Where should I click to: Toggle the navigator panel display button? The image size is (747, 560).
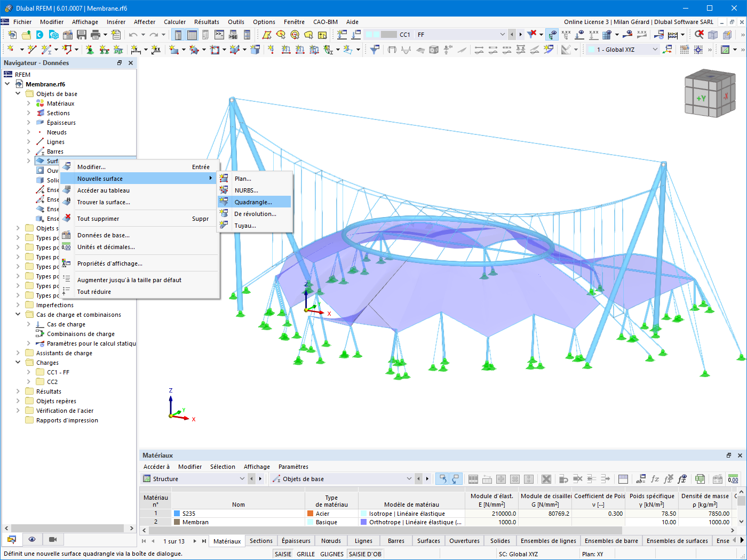tap(178, 35)
